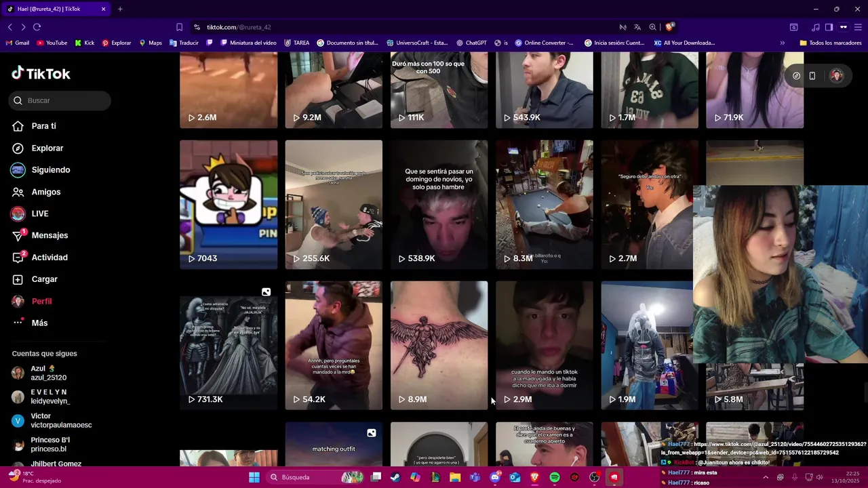Open the video with 2.7M views
Image resolution: width=868 pixels, height=488 pixels.
[647, 205]
